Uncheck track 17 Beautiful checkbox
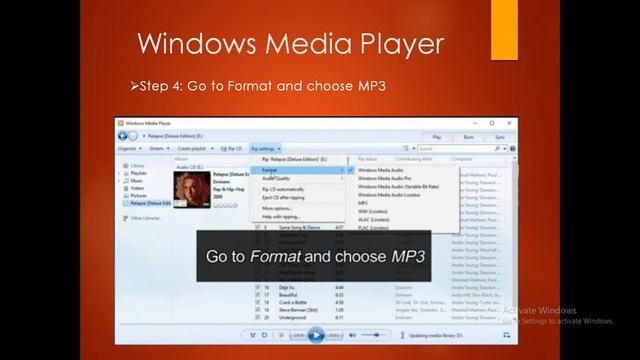 [257, 295]
